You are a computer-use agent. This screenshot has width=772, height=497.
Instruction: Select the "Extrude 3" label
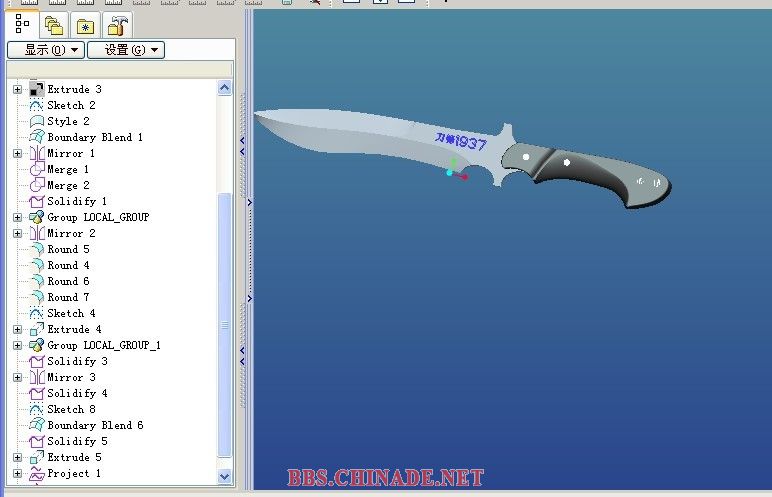coord(74,89)
